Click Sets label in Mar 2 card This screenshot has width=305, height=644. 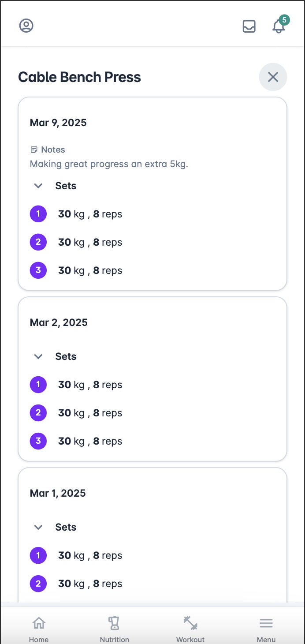pyautogui.click(x=66, y=356)
